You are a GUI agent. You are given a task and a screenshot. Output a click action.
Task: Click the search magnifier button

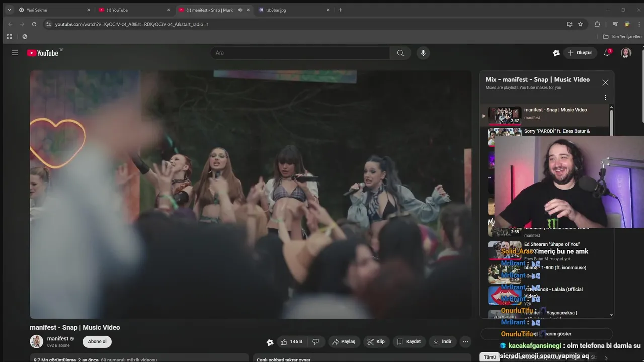[x=400, y=53]
